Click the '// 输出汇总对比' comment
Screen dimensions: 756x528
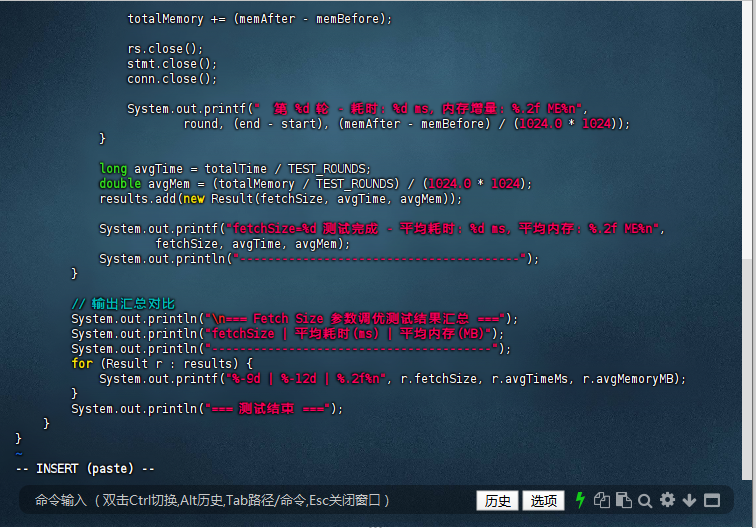pyautogui.click(x=123, y=304)
